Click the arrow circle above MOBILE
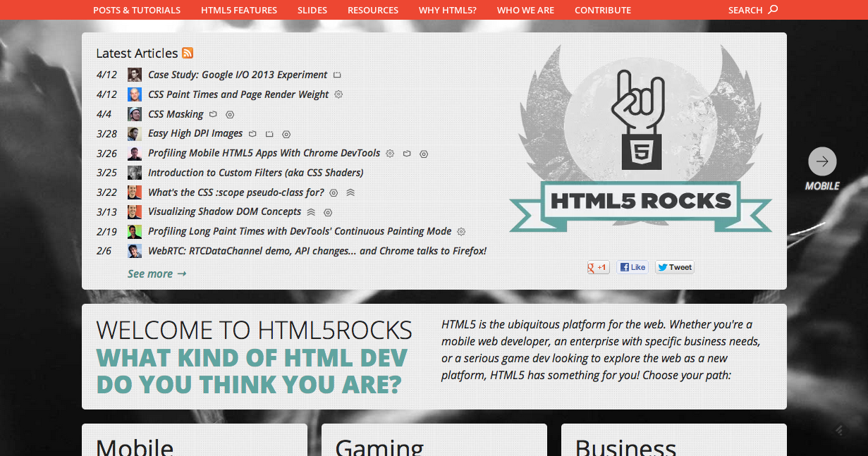Screen dimensions: 868x456 (822, 161)
